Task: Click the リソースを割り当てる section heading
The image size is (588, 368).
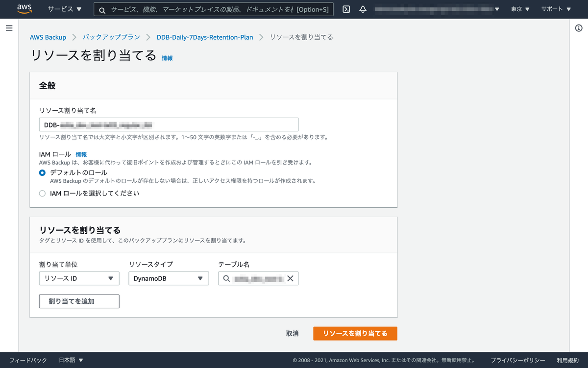Action: [x=80, y=230]
